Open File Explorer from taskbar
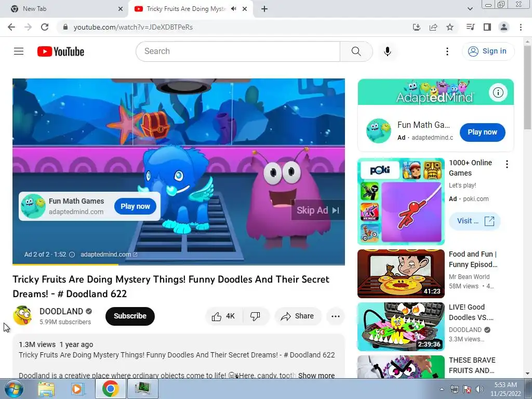The width and height of the screenshot is (532, 399). [46, 389]
